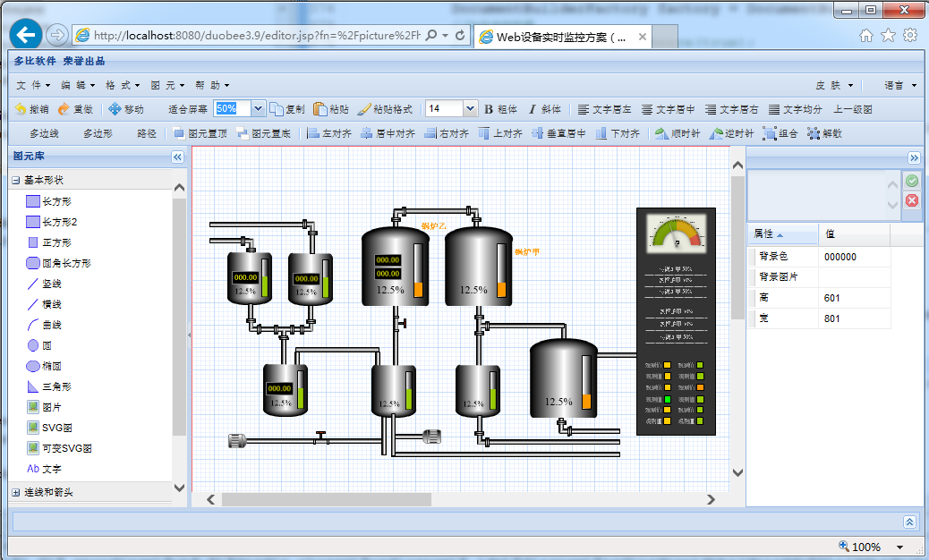929x560 pixels.
Task: Rotate selection with 顺时针 icon
Action: [661, 133]
